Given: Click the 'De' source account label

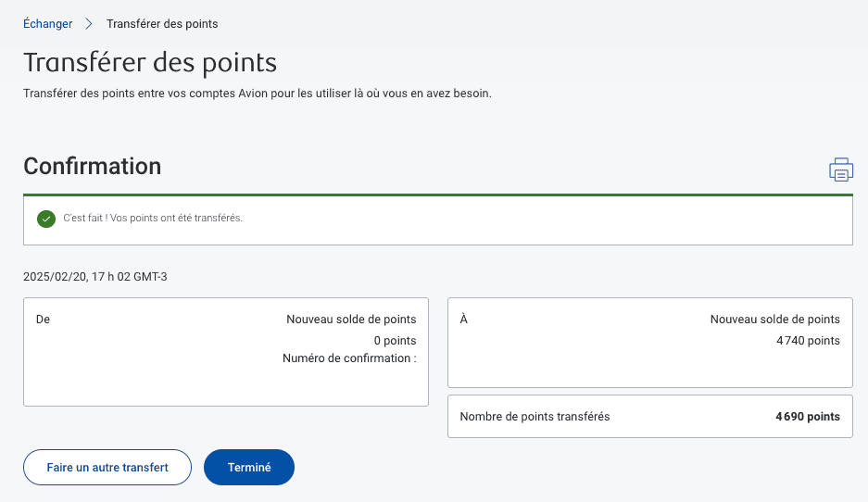Looking at the screenshot, I should [43, 320].
